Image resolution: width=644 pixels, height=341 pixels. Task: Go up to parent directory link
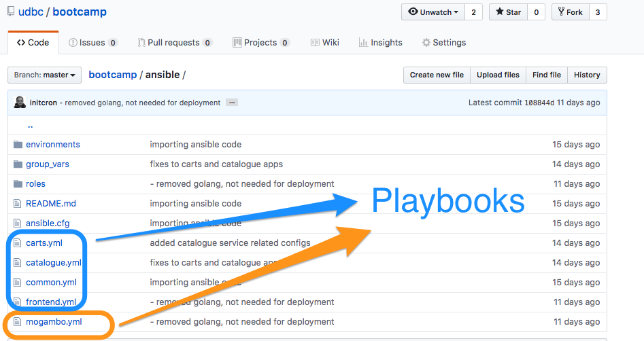tap(30, 126)
